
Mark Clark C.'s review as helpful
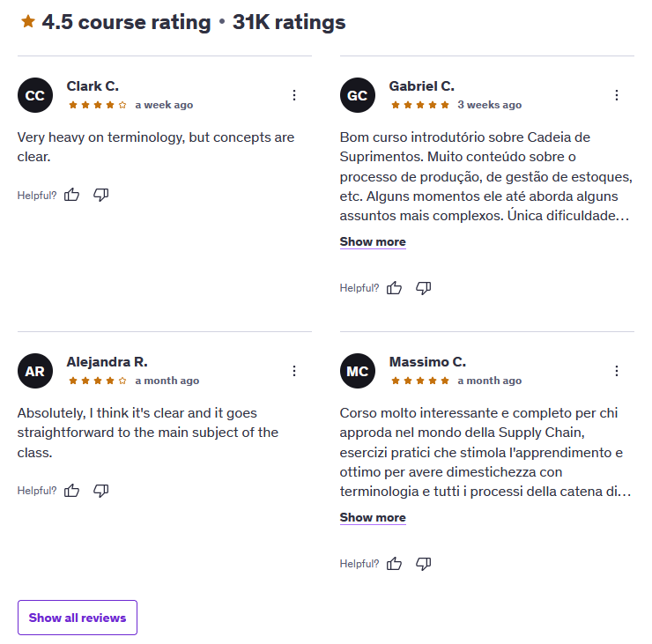(x=72, y=195)
